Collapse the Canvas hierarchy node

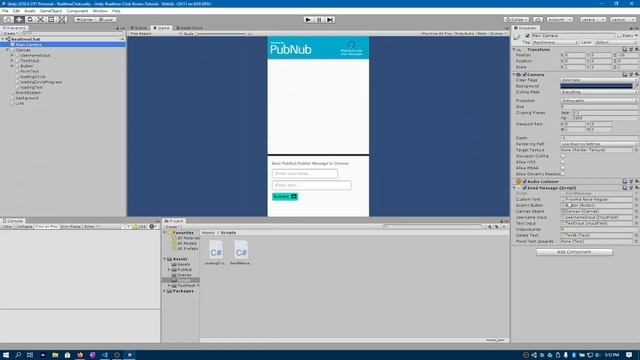[8, 50]
